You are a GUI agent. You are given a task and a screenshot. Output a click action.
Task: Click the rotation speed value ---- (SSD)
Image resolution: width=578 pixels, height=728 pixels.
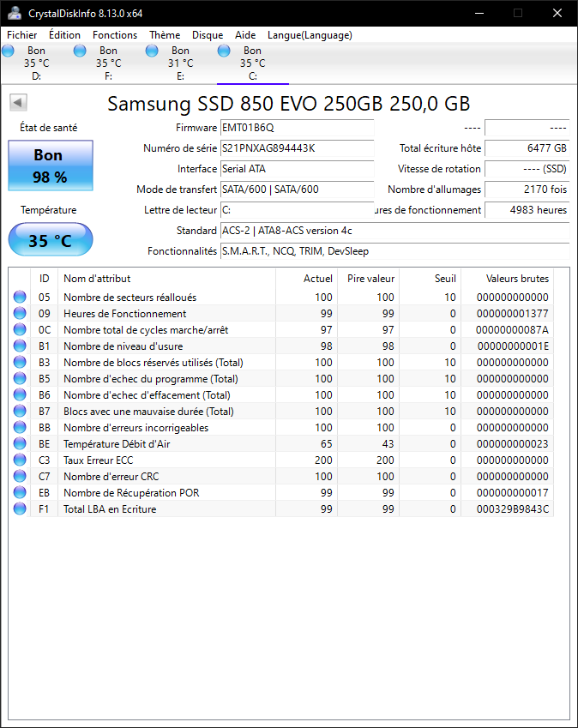point(527,169)
